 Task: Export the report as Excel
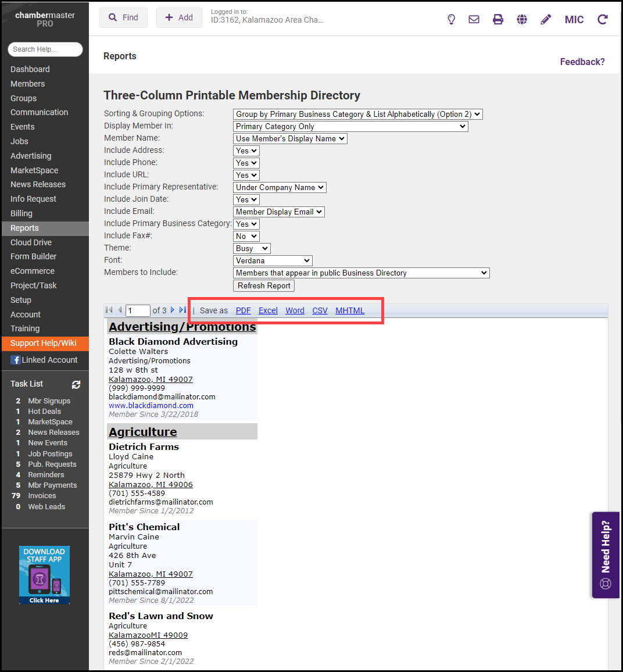click(268, 310)
